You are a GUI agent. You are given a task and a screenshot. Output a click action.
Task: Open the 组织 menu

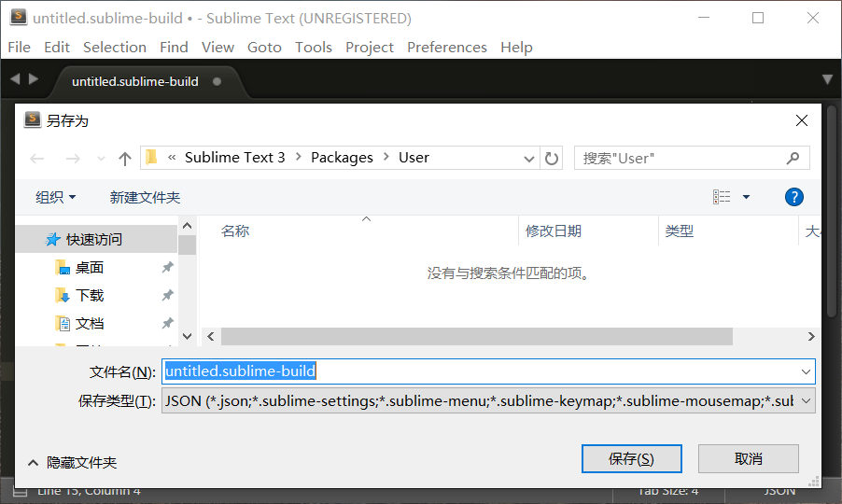(x=55, y=197)
